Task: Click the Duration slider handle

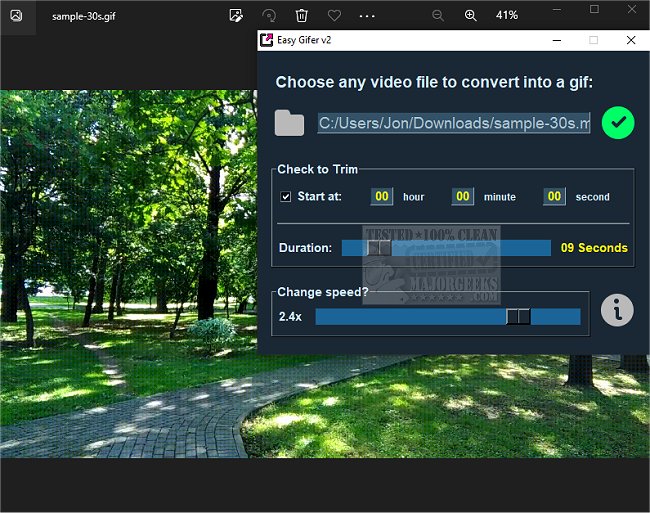Action: [379, 248]
